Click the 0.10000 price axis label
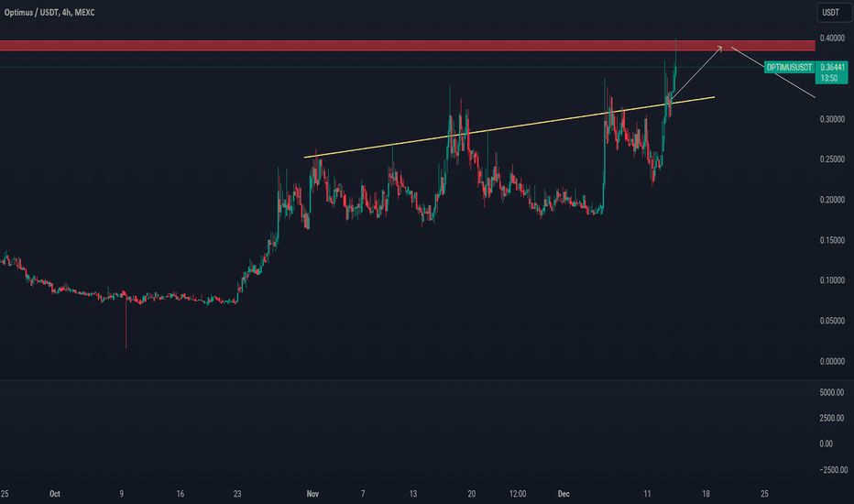Screen dimensions: 854x504 tap(832, 280)
